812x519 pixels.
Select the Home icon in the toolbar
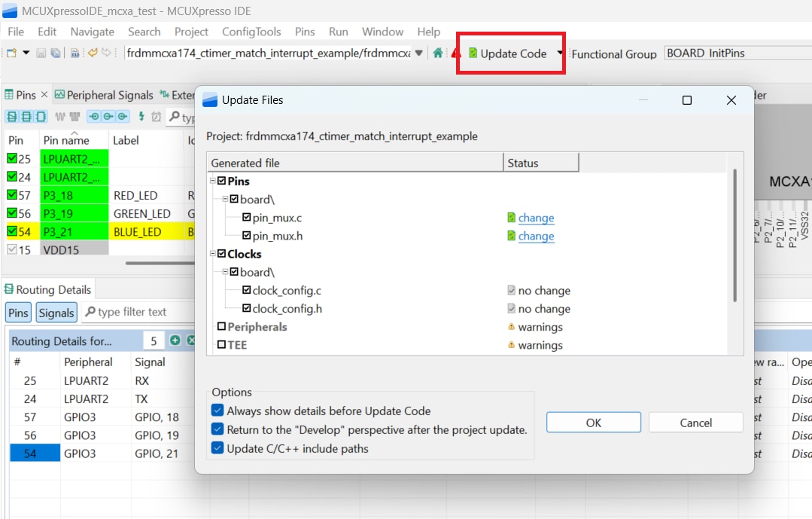(438, 53)
